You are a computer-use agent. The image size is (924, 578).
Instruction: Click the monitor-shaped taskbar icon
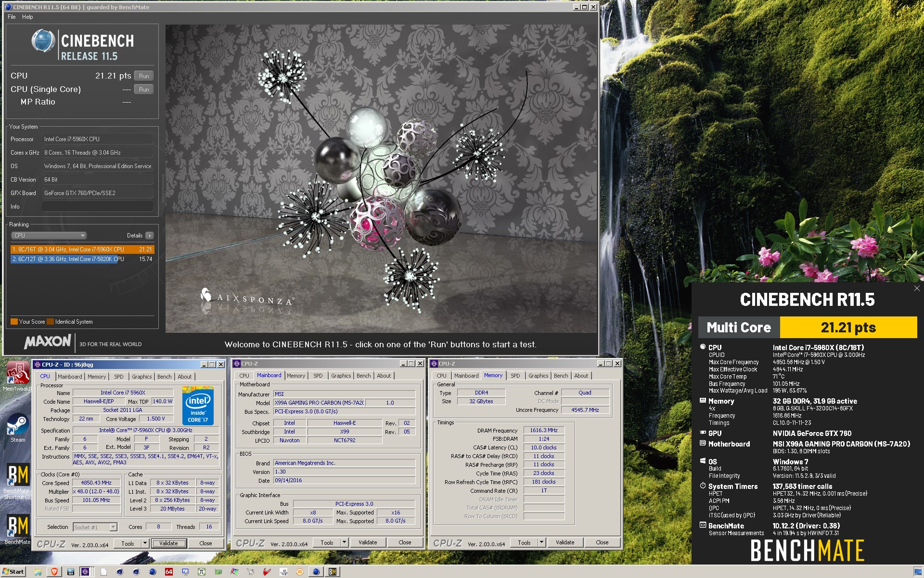185,572
